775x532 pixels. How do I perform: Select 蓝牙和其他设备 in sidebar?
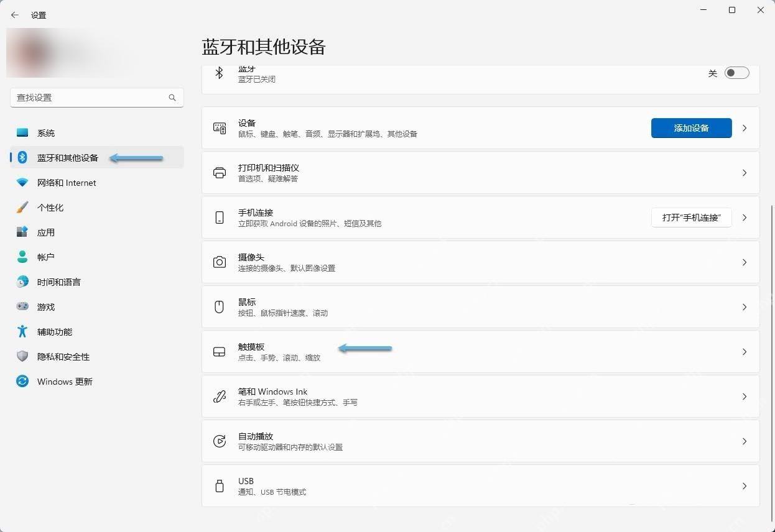97,158
